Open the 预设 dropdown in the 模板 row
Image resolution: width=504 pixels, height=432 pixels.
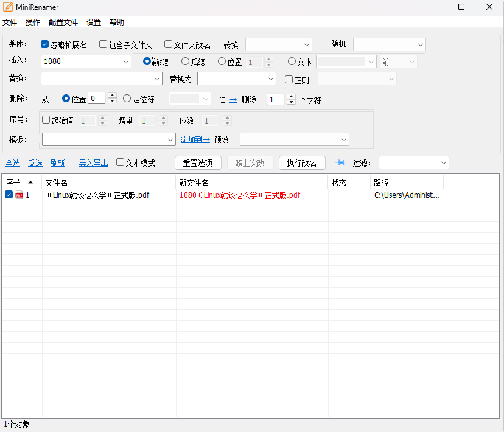pos(294,139)
